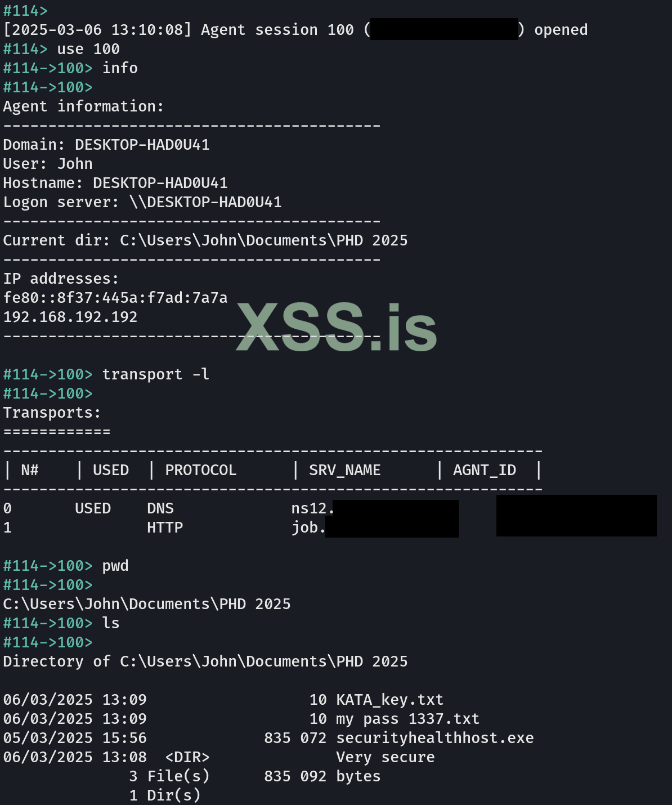Viewport: 672px width, 805px height.
Task: Select the HTTP protocol entry
Action: coord(165,527)
